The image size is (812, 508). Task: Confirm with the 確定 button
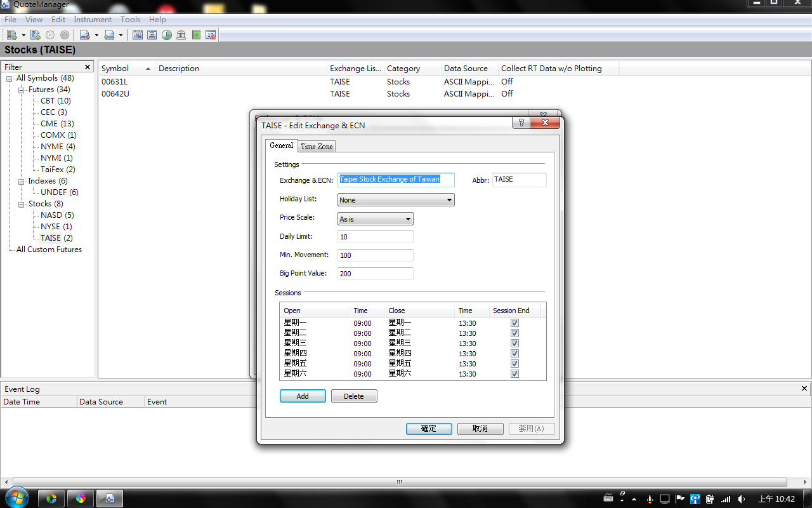429,429
